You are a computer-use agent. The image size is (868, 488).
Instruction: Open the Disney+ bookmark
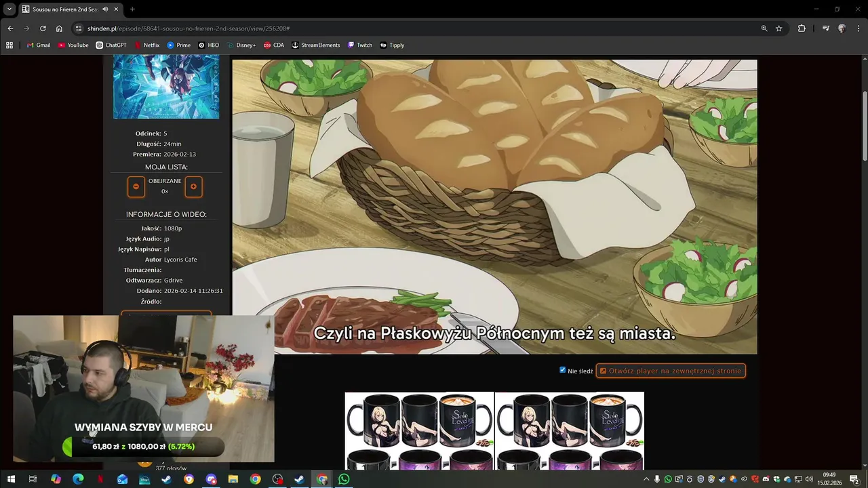point(241,45)
